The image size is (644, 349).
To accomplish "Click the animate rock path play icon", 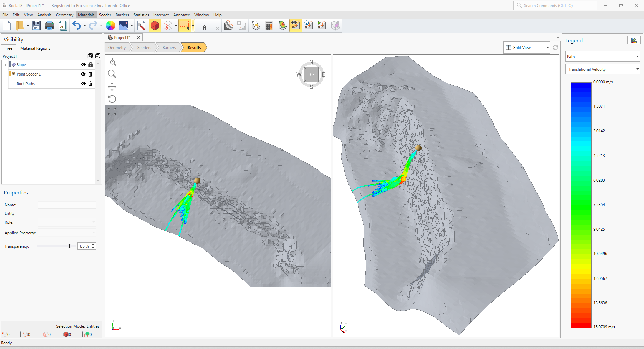I will 322,26.
